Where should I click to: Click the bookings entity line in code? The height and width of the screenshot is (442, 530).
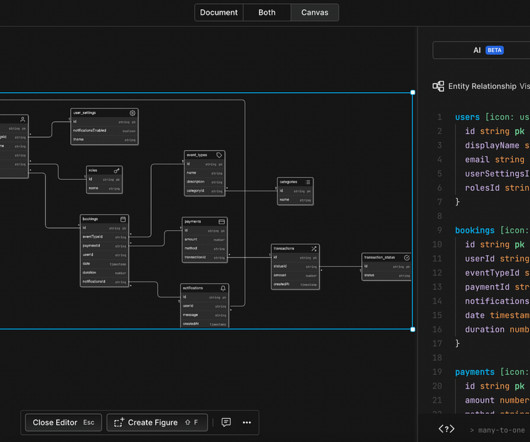tap(492, 230)
